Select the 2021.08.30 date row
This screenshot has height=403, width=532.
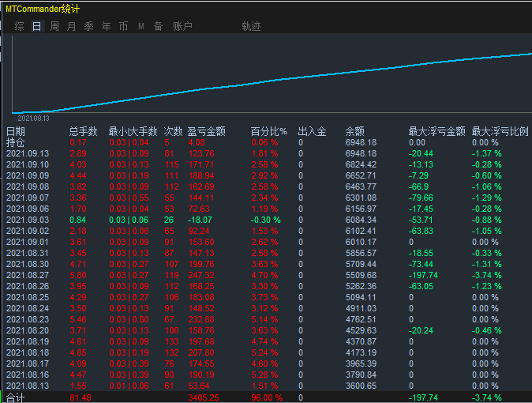(28, 264)
